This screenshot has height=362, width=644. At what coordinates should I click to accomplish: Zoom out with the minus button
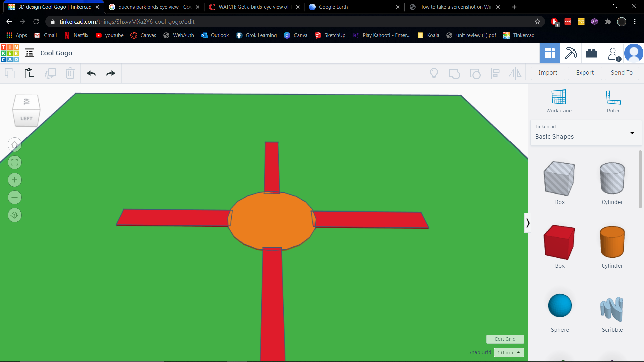15,197
